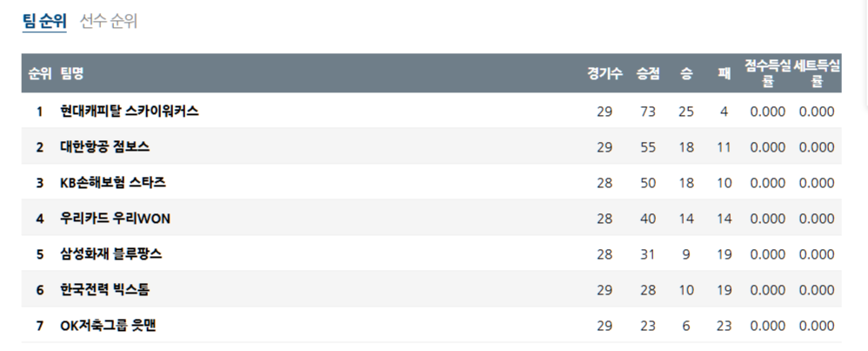
Task: Click 대한항공's 55 points value
Action: coord(648,147)
